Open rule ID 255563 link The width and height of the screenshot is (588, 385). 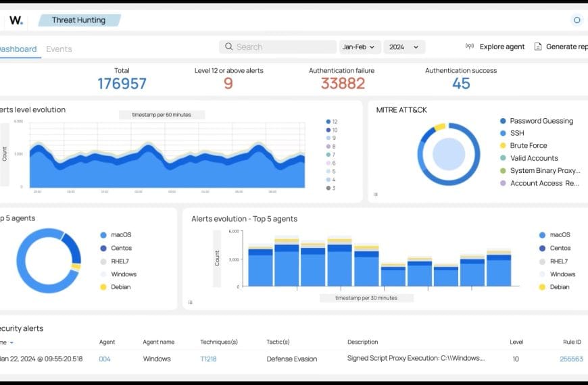pyautogui.click(x=572, y=359)
